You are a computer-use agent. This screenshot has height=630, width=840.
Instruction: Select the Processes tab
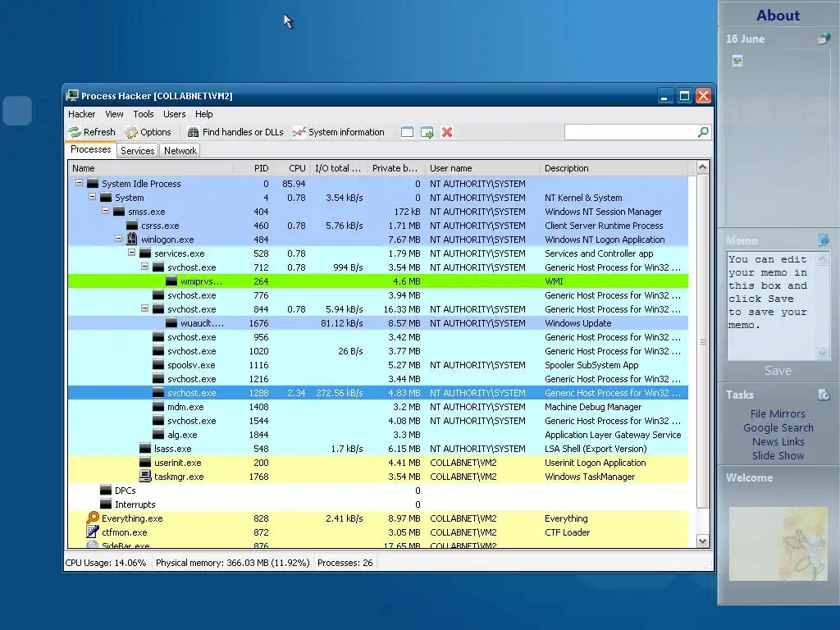pyautogui.click(x=90, y=150)
